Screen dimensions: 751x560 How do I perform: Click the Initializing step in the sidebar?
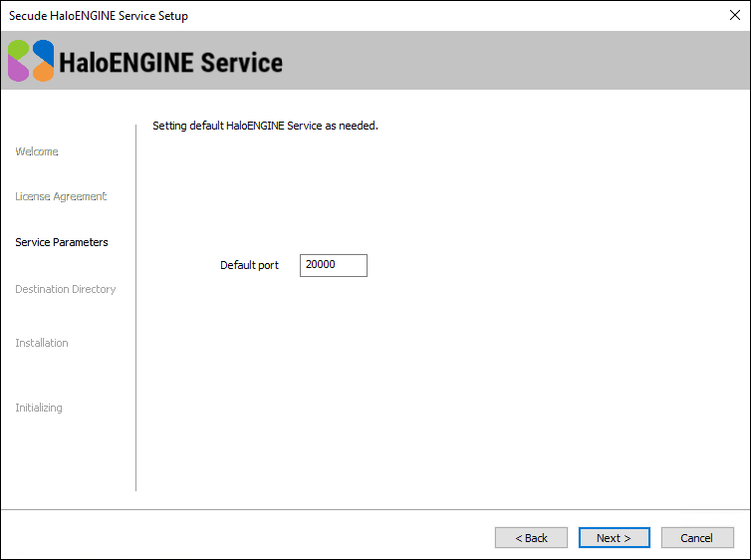39,408
